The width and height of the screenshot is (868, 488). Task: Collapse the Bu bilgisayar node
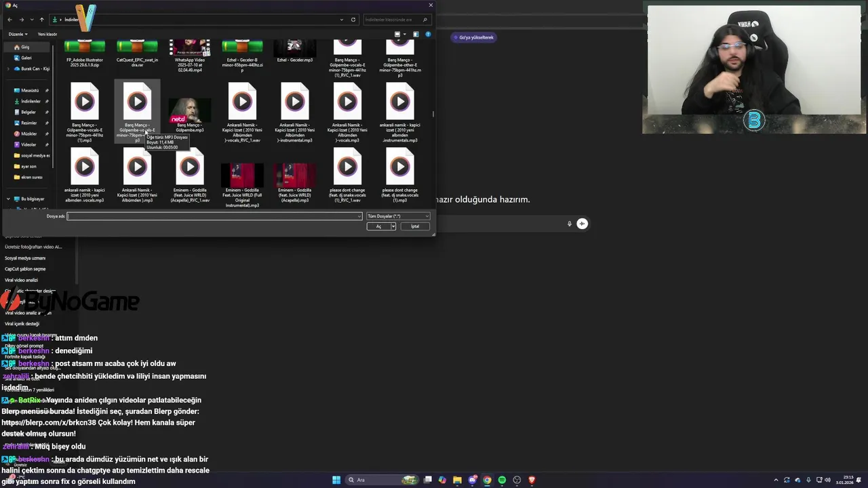7,199
